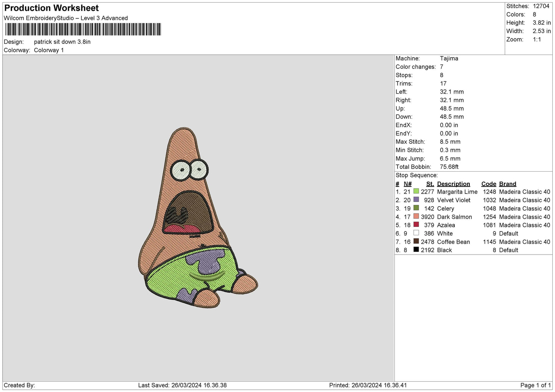The height and width of the screenshot is (392, 555).
Task: Click stitch count 3920 for Dark Salmon
Action: click(427, 217)
